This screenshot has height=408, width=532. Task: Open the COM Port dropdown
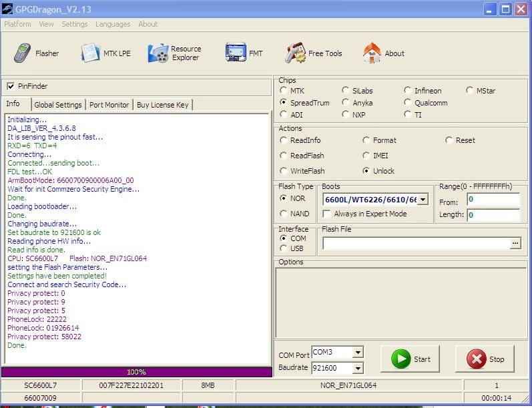(358, 353)
